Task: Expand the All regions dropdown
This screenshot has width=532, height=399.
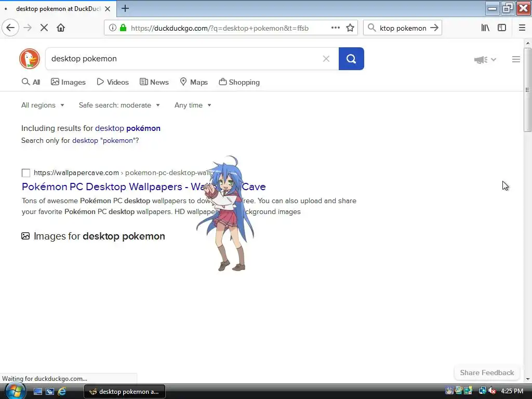Action: tap(43, 105)
